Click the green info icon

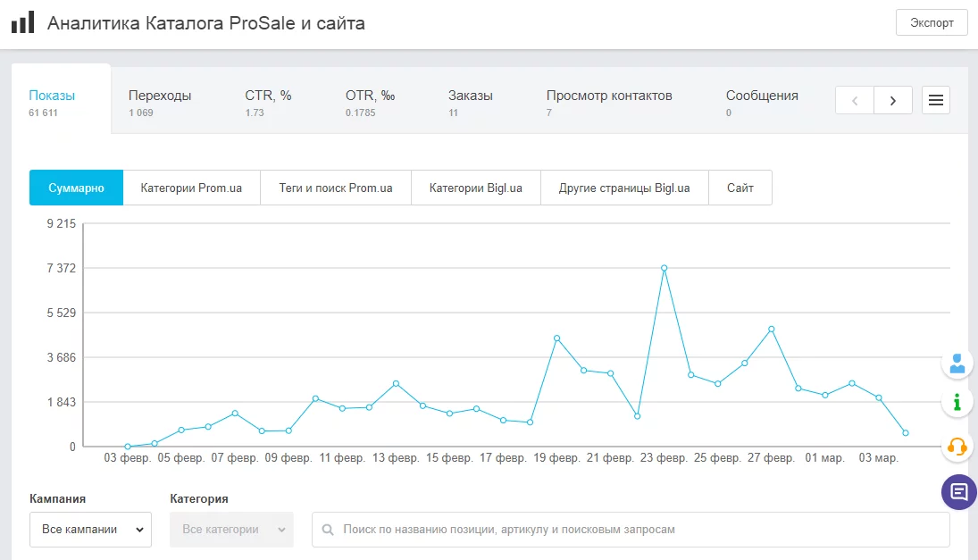point(957,402)
